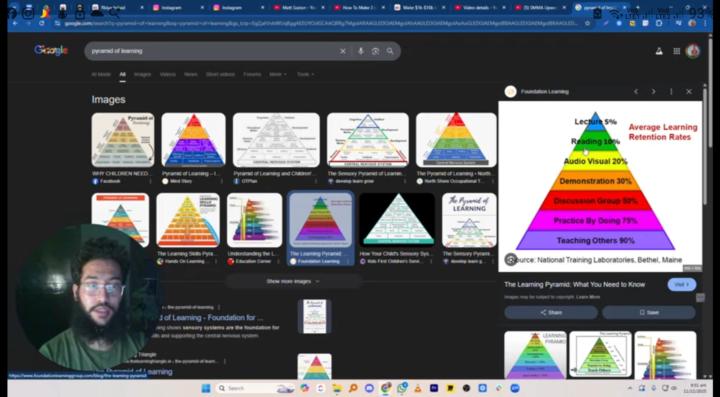This screenshot has width=720, height=397.
Task: Show previous image in preview panel
Action: pos(636,92)
